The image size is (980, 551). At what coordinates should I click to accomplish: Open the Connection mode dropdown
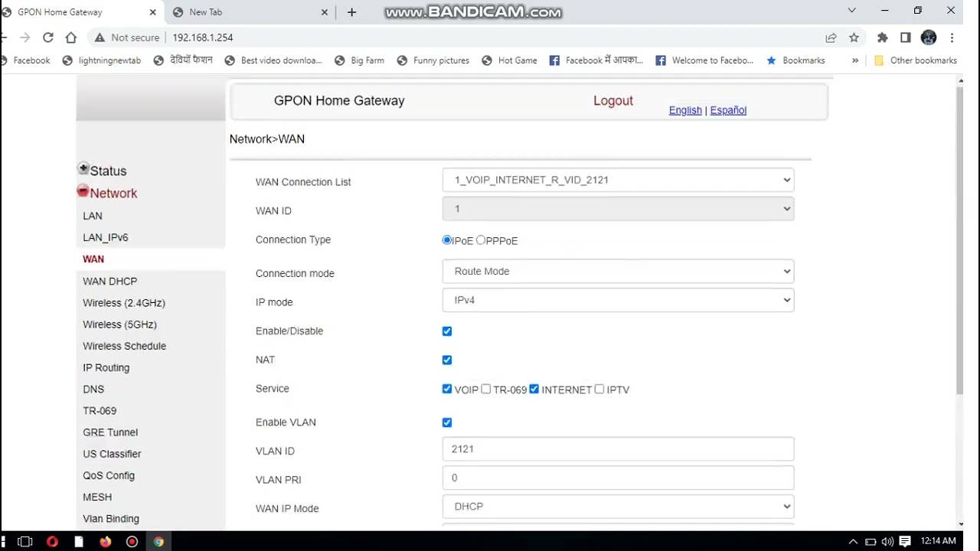click(618, 272)
